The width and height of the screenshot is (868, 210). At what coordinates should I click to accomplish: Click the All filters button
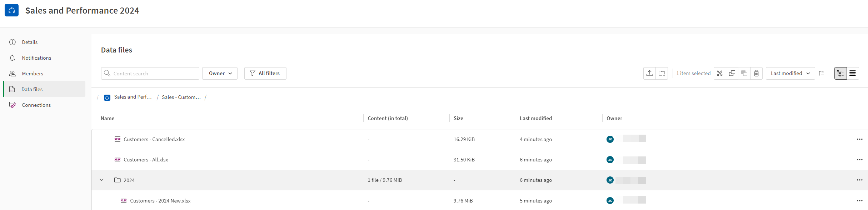265,73
